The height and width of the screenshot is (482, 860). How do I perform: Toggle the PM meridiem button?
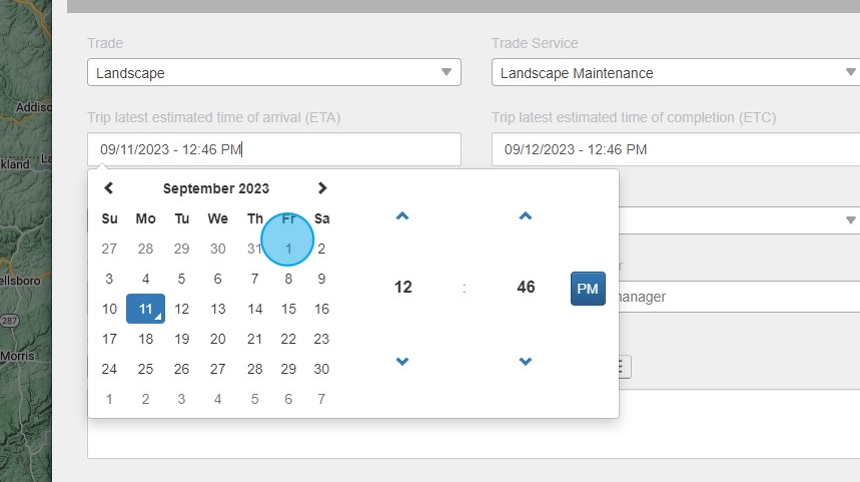point(588,288)
